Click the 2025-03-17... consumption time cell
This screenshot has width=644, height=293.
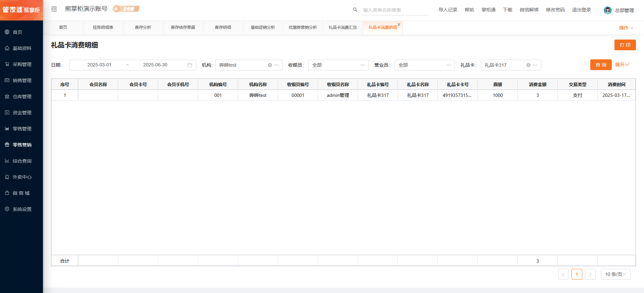(x=616, y=95)
